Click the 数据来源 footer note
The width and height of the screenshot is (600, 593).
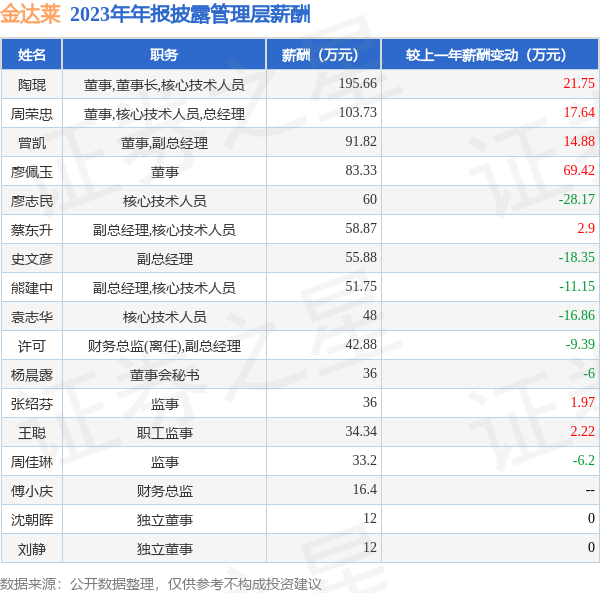point(161,584)
